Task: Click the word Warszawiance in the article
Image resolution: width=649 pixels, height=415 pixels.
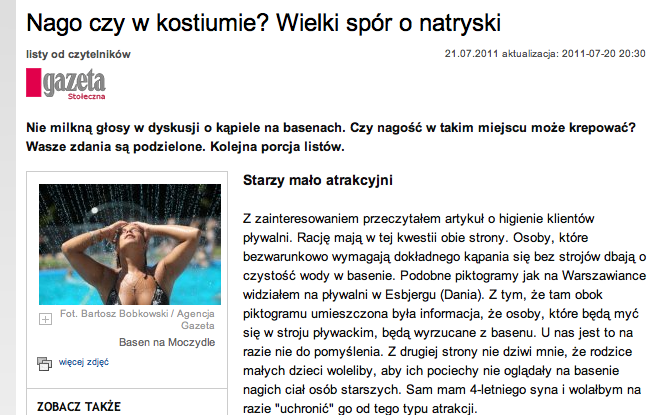Action: coord(604,276)
